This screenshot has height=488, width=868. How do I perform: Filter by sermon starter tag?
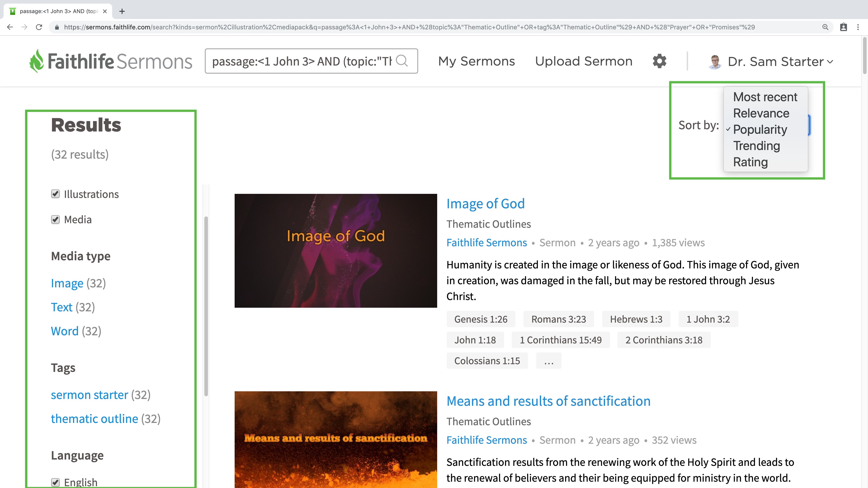click(x=89, y=395)
